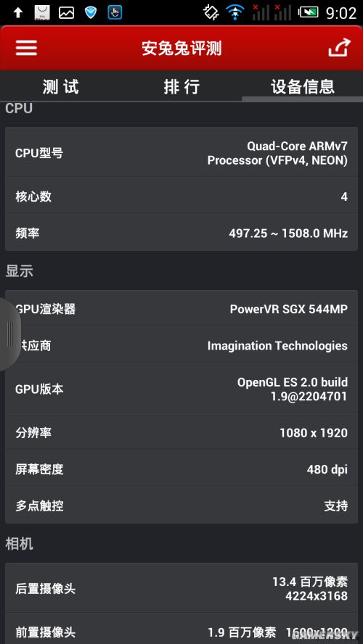The image size is (363, 644).
Task: Select the 设备信息 tab
Action: (x=303, y=86)
